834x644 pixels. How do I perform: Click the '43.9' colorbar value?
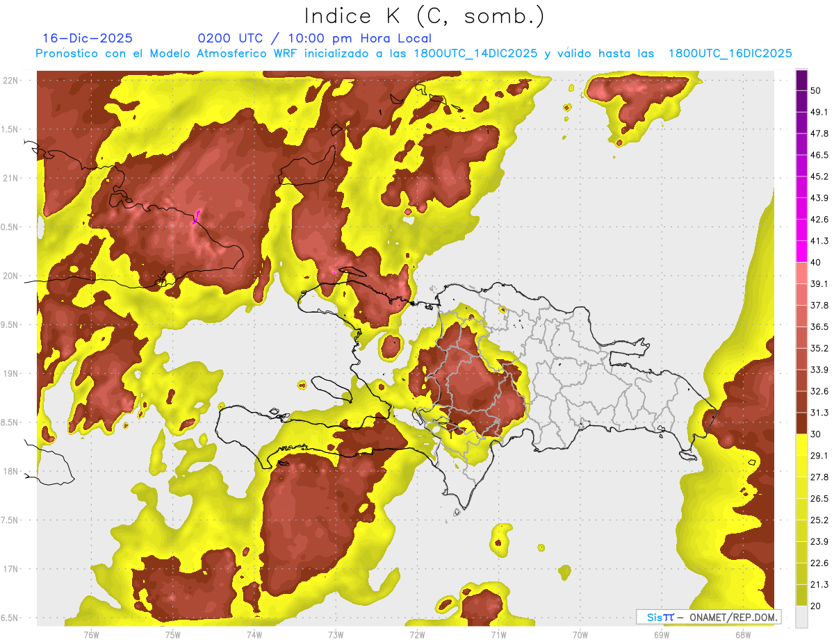819,198
